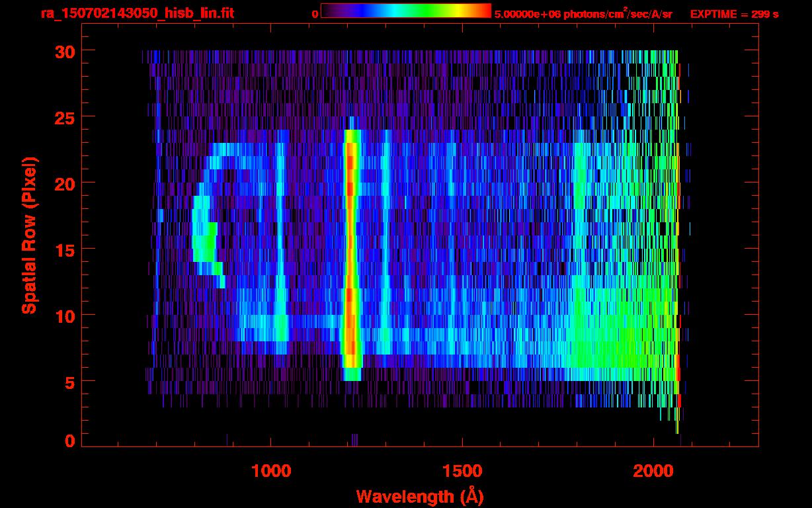Image resolution: width=812 pixels, height=508 pixels.
Task: Click the y-axis tick label 5
Action: click(69, 382)
